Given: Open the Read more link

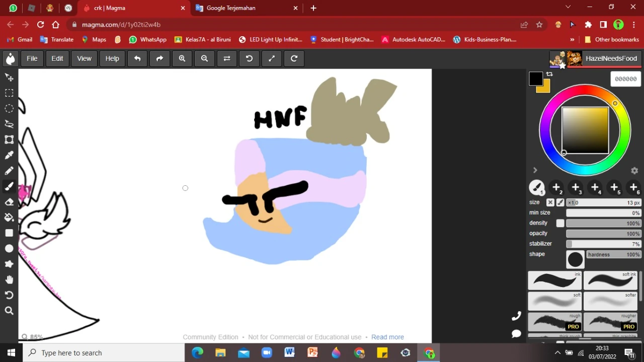Looking at the screenshot, I should [387, 337].
